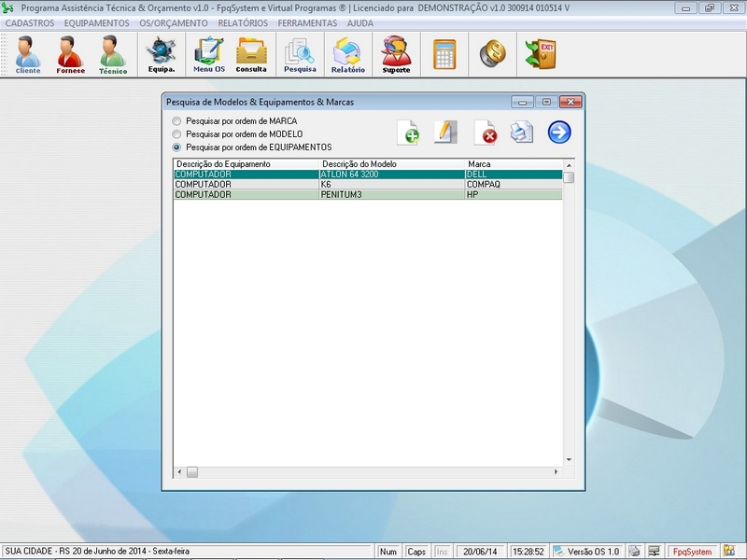The height and width of the screenshot is (560, 747).
Task: Open the AJUDA menu
Action: click(x=360, y=22)
